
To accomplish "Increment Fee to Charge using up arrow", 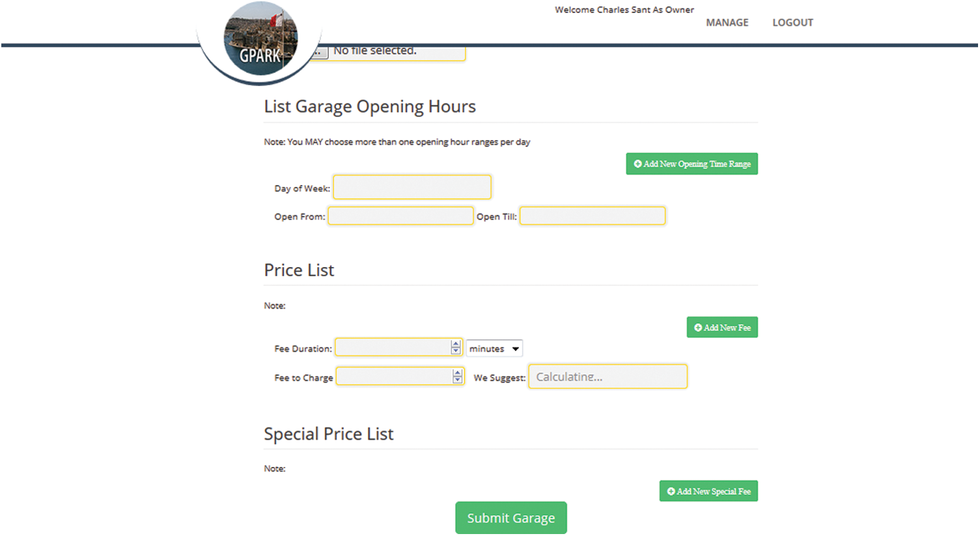I will click(x=458, y=373).
